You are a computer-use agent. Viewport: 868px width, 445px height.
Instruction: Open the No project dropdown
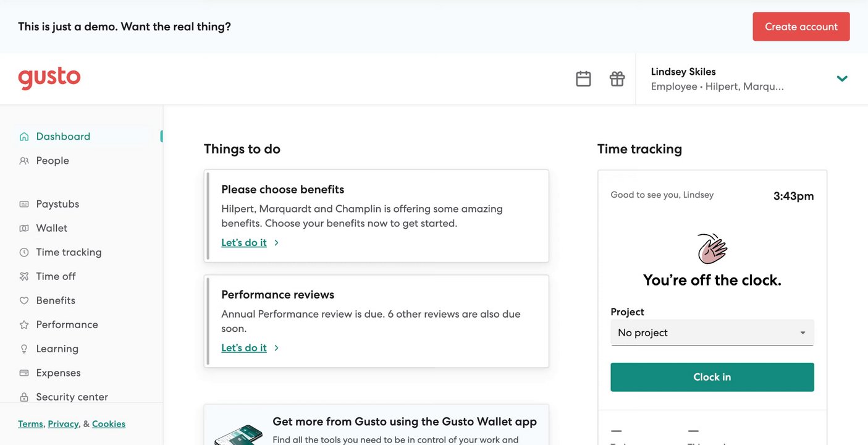[x=712, y=333]
